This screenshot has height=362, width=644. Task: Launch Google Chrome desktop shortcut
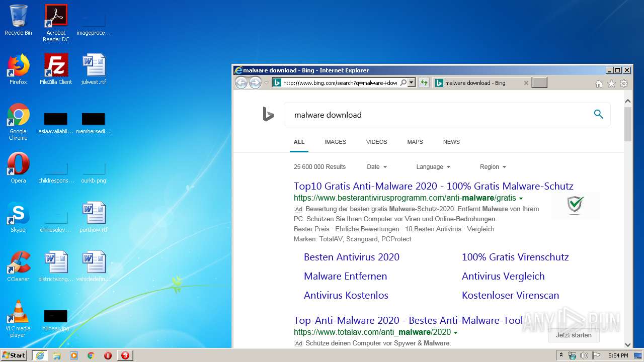pyautogui.click(x=18, y=122)
